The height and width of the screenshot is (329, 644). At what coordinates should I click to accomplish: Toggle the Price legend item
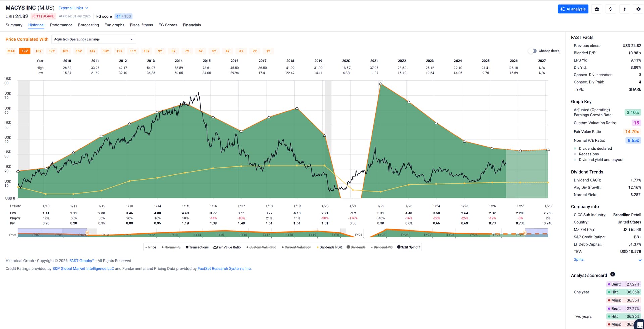pyautogui.click(x=151, y=247)
